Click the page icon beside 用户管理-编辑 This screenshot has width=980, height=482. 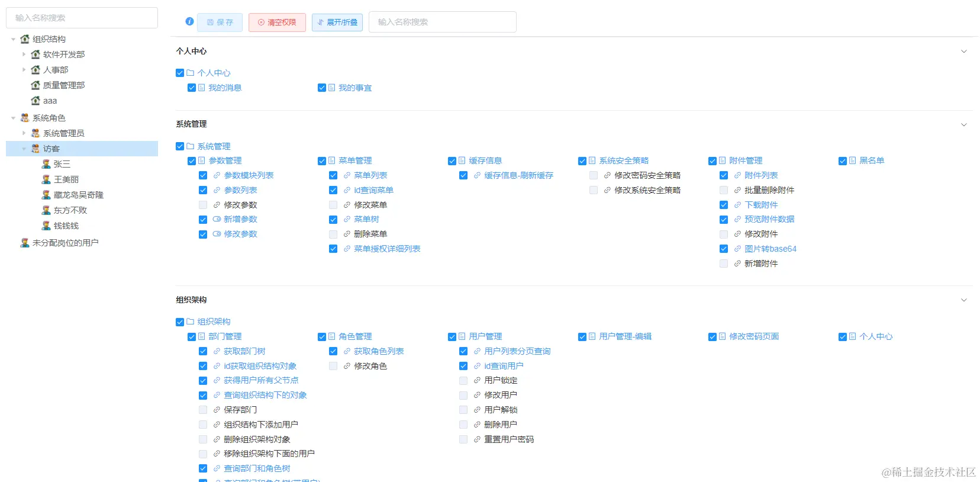point(592,336)
